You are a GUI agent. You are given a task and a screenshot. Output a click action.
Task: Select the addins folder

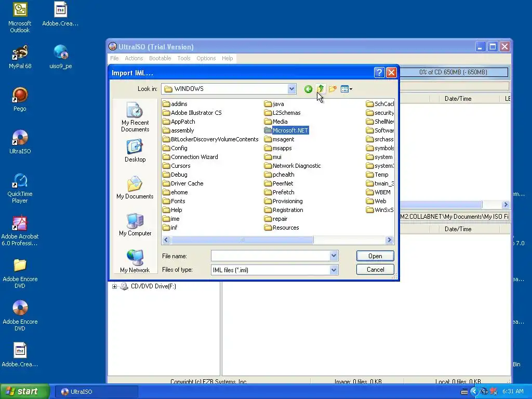click(175, 104)
